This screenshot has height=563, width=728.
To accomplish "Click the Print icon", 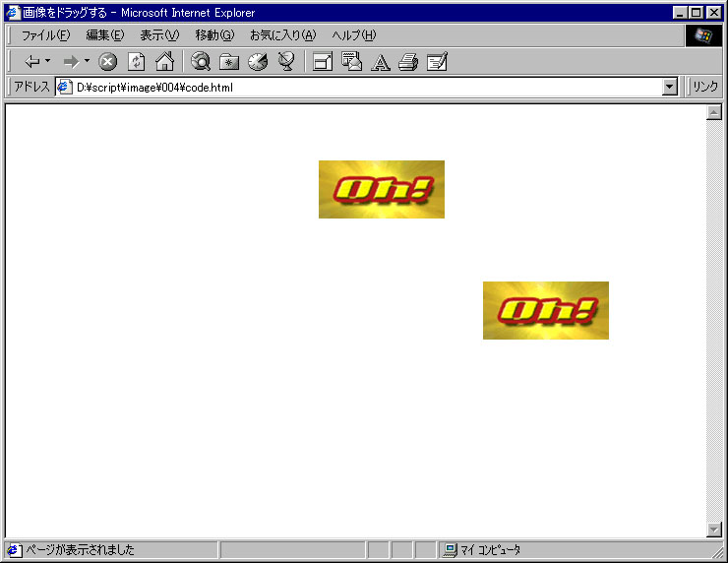I will [408, 62].
